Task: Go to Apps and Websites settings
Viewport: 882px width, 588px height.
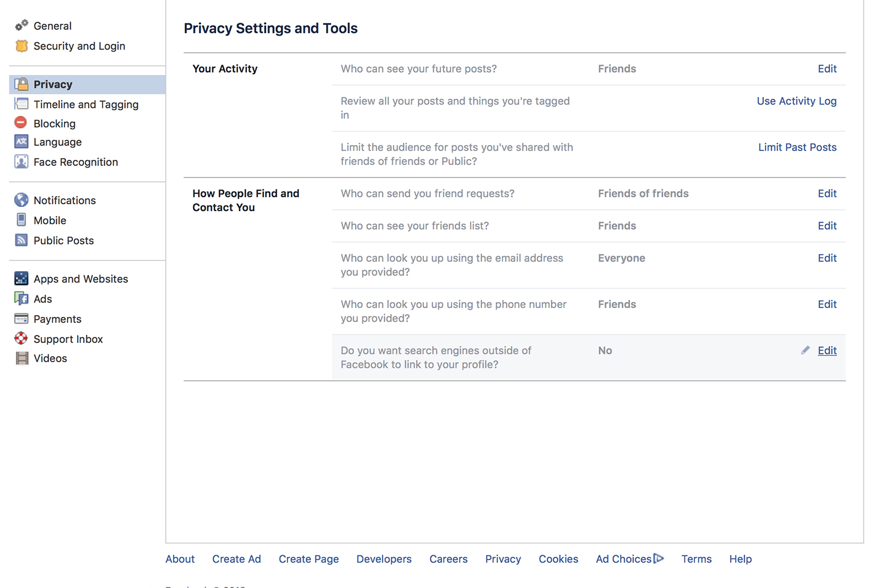Action: pyautogui.click(x=80, y=279)
